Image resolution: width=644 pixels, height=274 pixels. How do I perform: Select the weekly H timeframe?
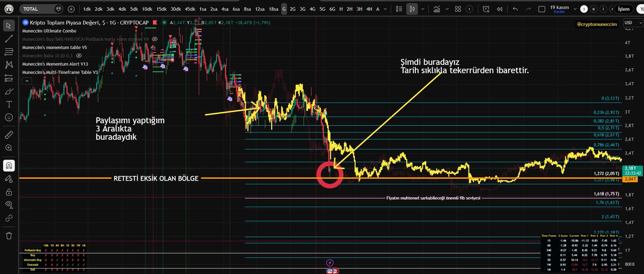click(341, 9)
